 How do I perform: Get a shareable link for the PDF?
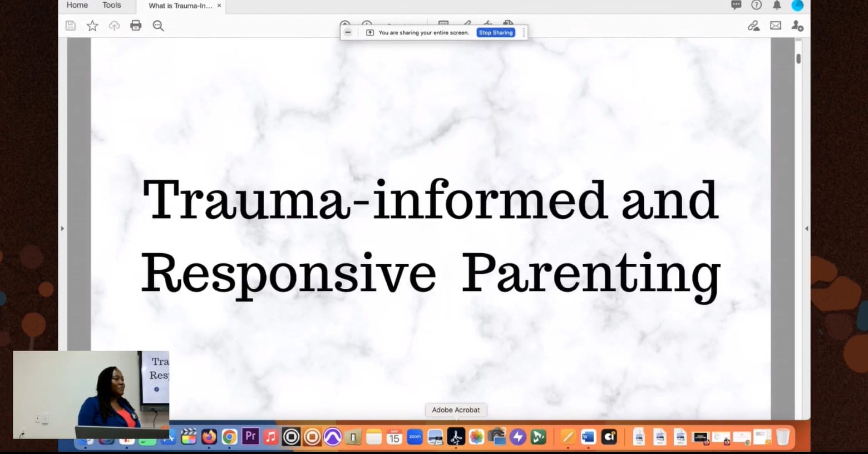[x=754, y=25]
